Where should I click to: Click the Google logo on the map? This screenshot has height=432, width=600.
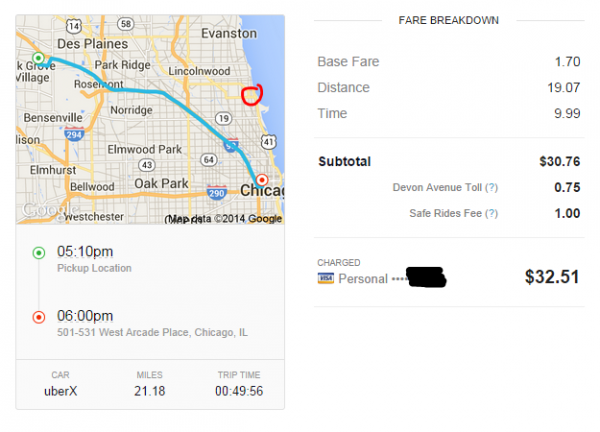coord(42,211)
